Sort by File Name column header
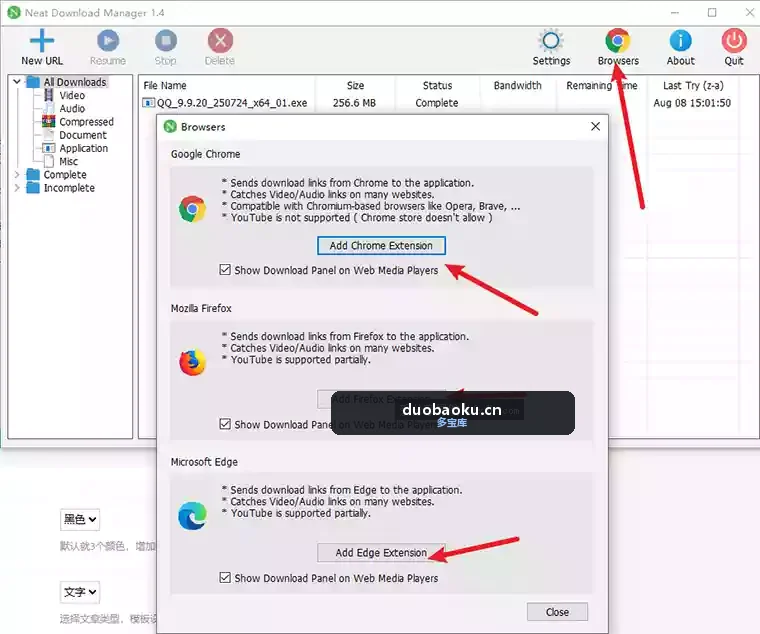Viewport: 760px width, 634px height. point(165,86)
